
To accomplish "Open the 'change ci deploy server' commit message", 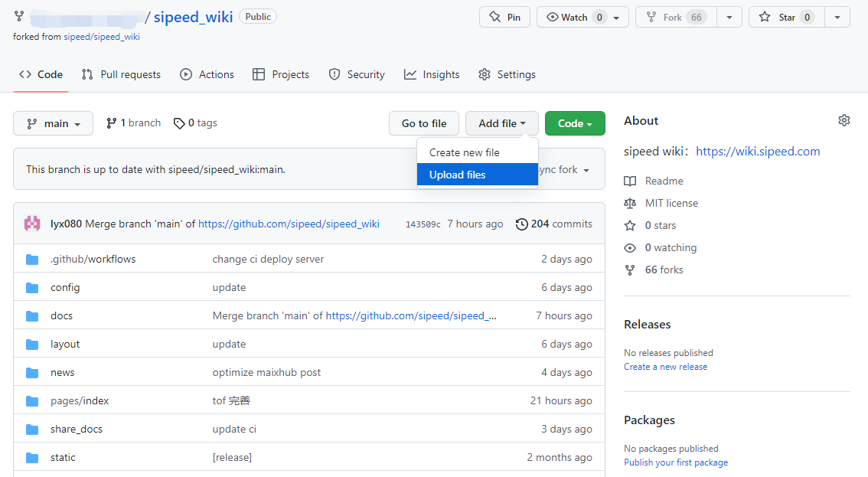I will tap(268, 260).
